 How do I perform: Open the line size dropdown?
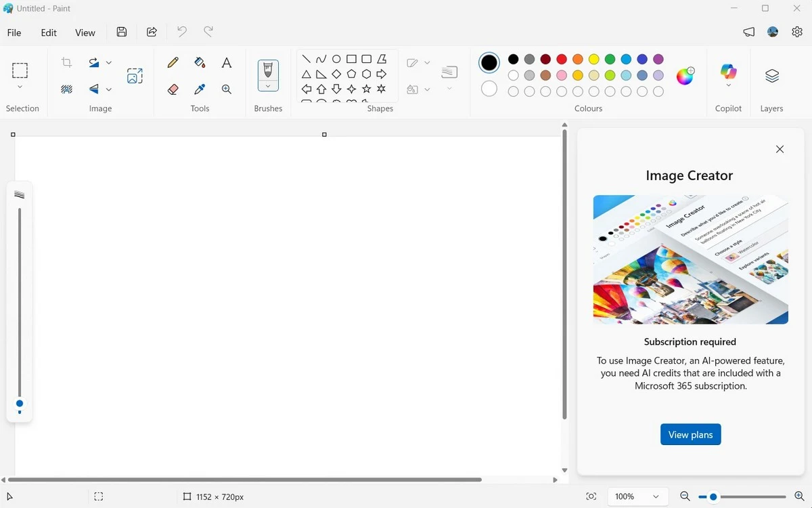point(449,89)
